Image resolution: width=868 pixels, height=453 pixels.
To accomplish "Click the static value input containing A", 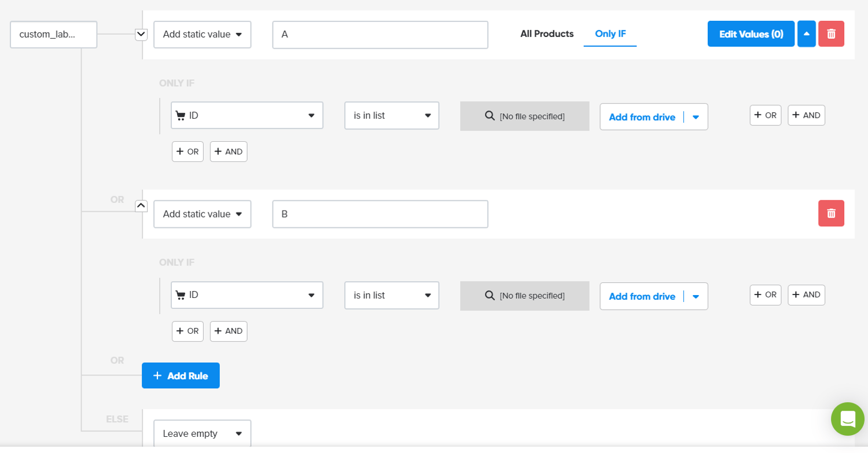I will tap(380, 35).
